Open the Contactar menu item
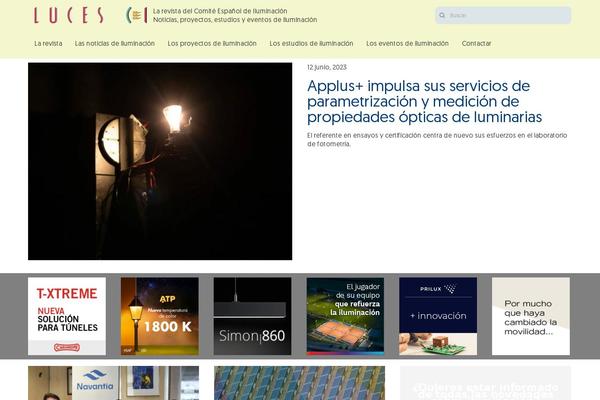 tap(476, 44)
